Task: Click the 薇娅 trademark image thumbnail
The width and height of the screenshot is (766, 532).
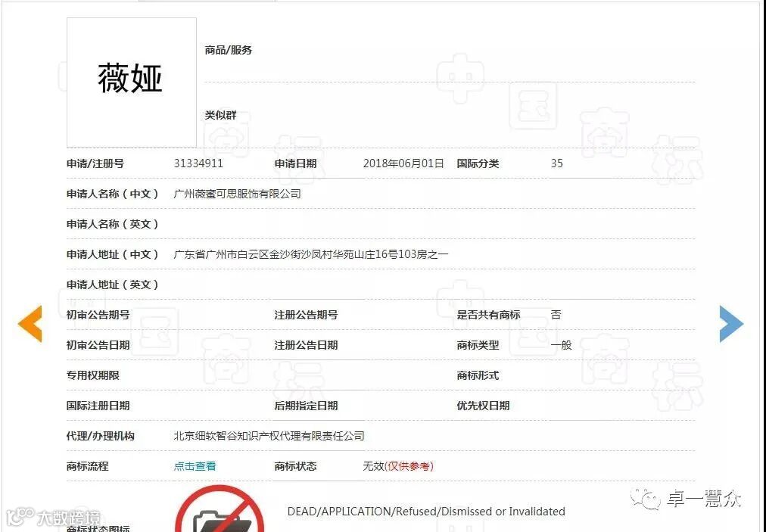Action: coord(132,82)
